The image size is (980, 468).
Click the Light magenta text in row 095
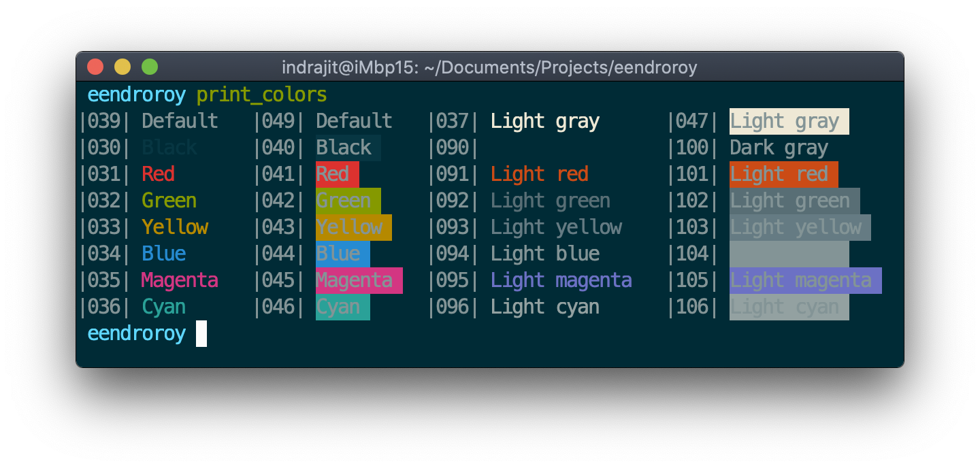[561, 280]
